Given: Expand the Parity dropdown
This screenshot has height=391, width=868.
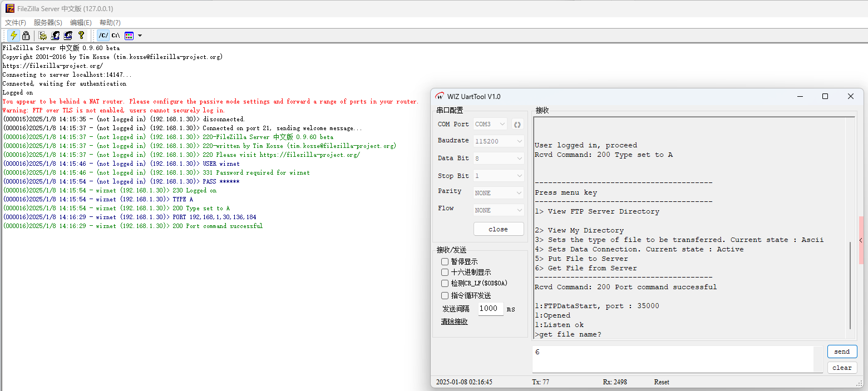Looking at the screenshot, I should click(499, 193).
